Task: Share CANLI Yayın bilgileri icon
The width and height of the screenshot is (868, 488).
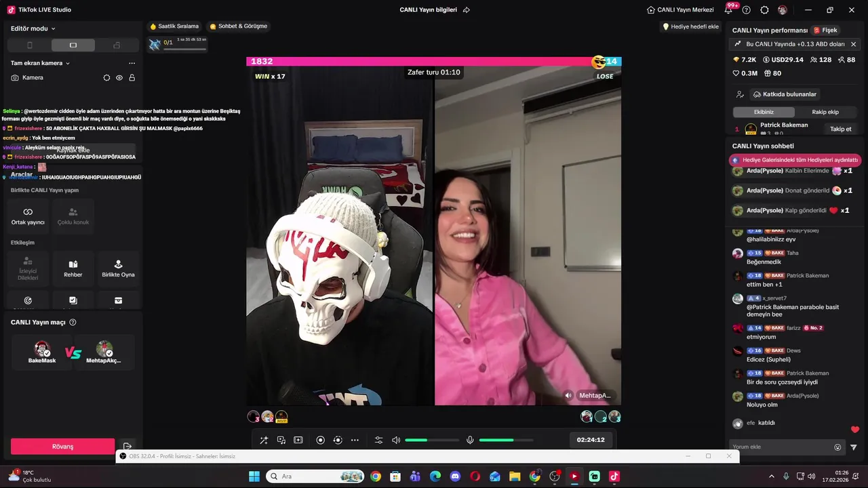Action: [466, 10]
